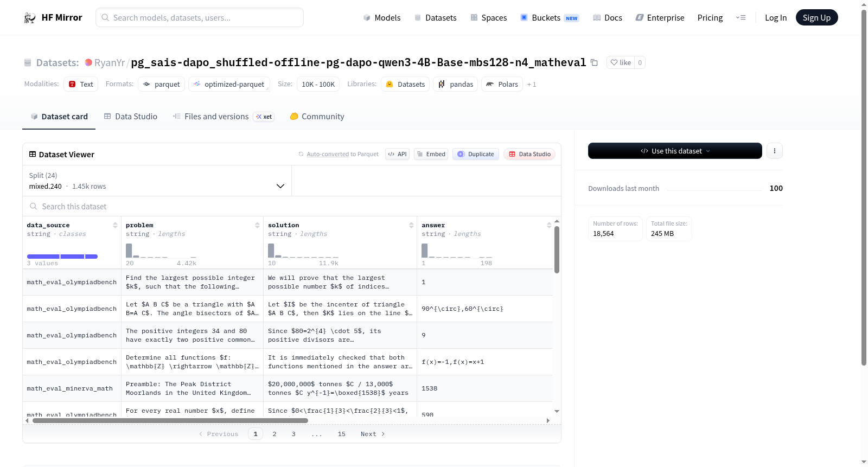The width and height of the screenshot is (868, 467).
Task: Open Spaces in the top navigation
Action: click(489, 17)
